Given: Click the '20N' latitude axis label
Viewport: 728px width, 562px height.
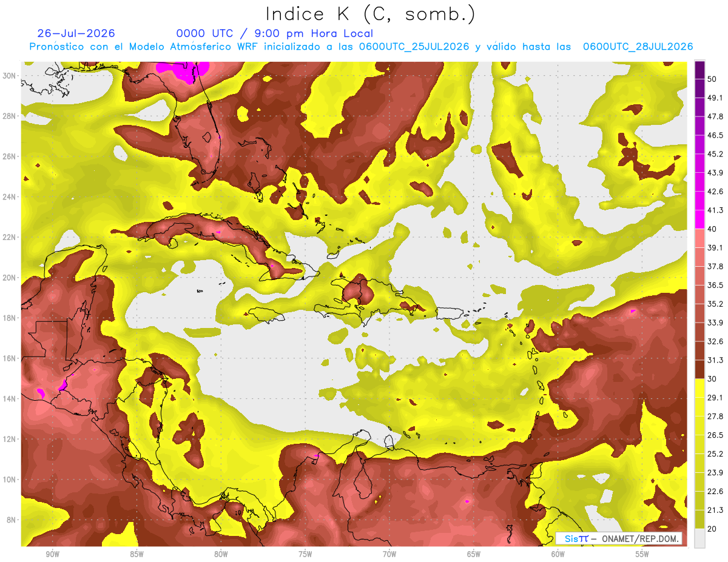Looking at the screenshot, I should point(9,277).
